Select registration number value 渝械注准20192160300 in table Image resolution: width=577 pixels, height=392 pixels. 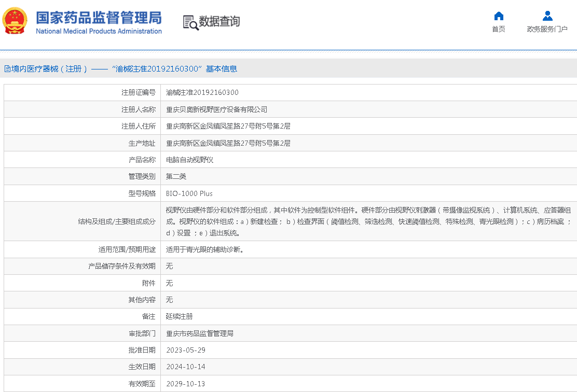(x=202, y=93)
